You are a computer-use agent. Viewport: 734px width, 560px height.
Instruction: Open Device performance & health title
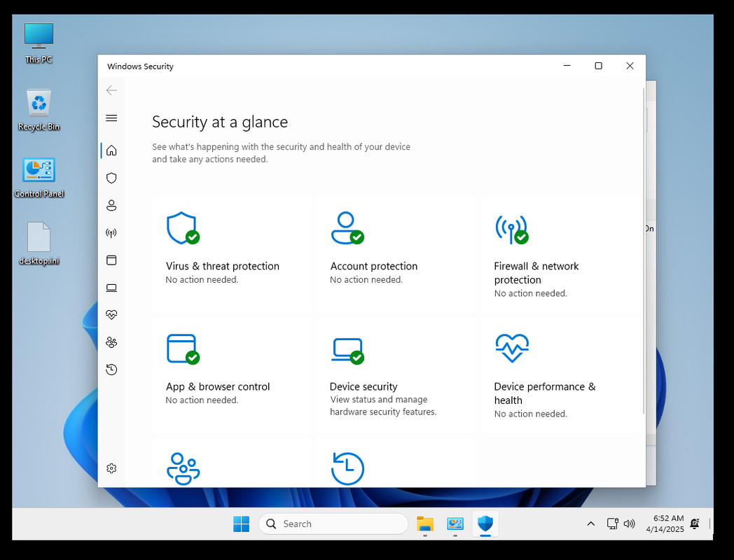pyautogui.click(x=544, y=393)
